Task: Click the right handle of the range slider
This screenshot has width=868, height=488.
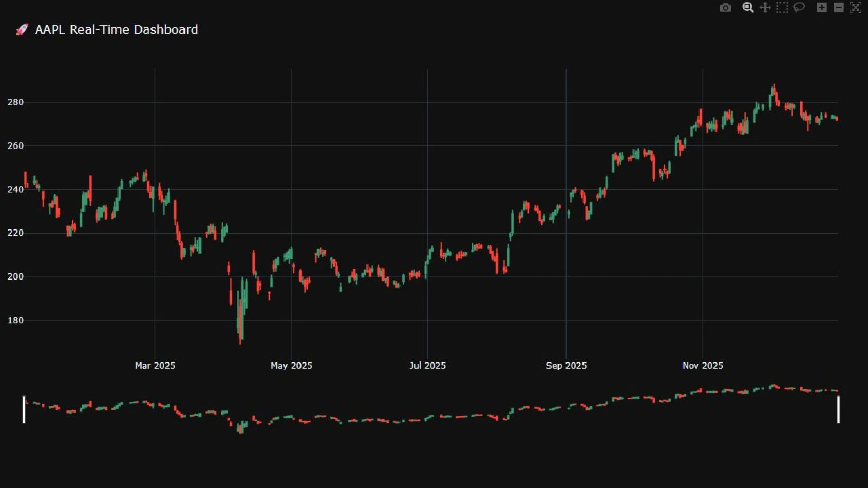Action: click(838, 409)
